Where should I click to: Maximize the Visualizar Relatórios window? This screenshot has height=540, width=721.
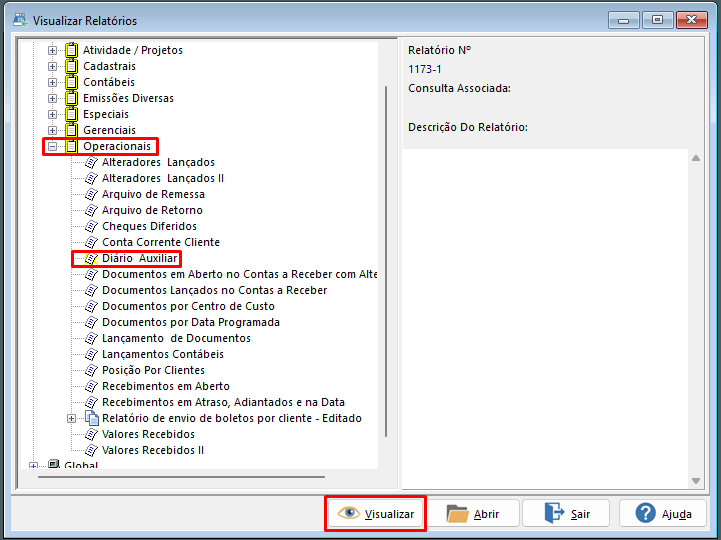[657, 20]
